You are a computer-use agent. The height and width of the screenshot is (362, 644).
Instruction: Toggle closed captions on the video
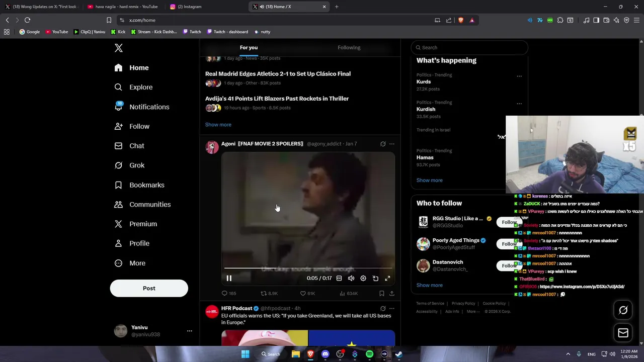339,278
